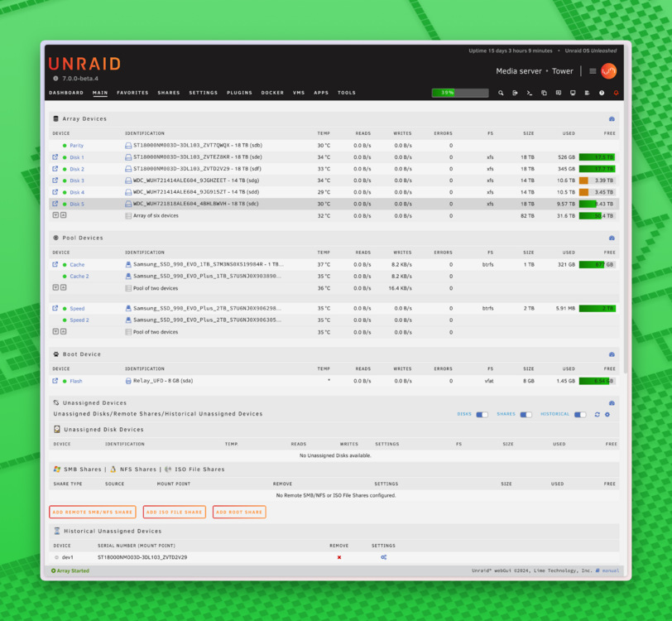
Task: Click Add Remote SMB/NFS Share button
Action: point(93,512)
